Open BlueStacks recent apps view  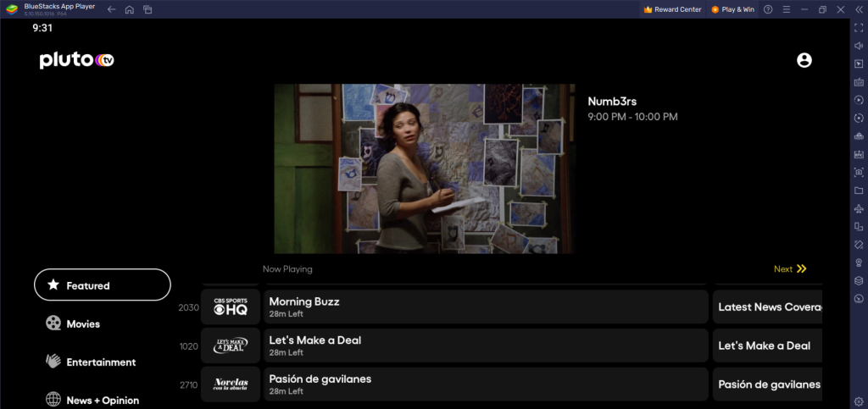(147, 9)
